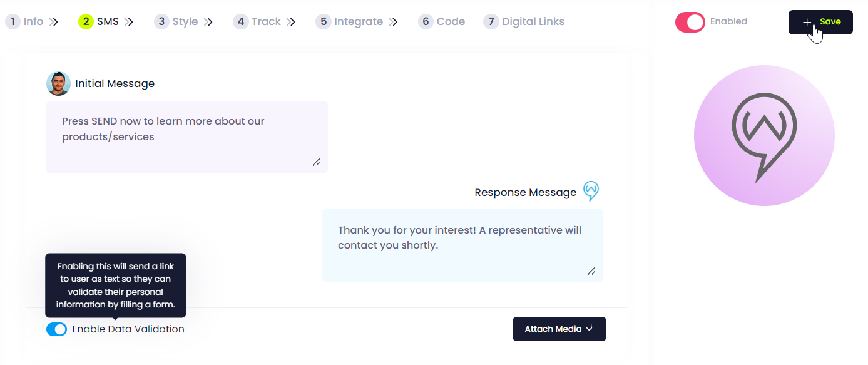Screen dimensions: 868x365
Task: Click the chat bubble icon next to Response Message
Action: click(x=591, y=192)
